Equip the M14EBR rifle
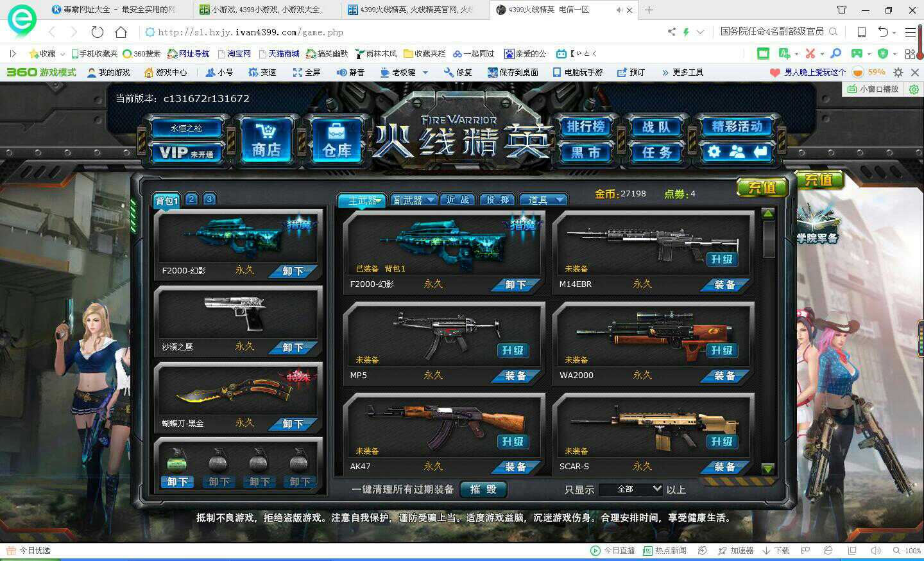The width and height of the screenshot is (924, 561). pos(724,285)
